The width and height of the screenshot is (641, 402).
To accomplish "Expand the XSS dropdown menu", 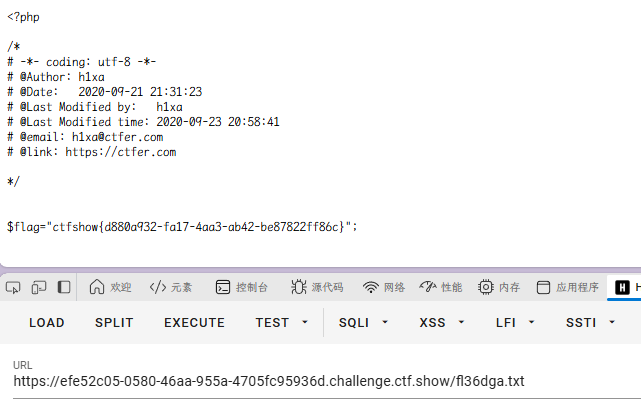I will click(x=442, y=323).
